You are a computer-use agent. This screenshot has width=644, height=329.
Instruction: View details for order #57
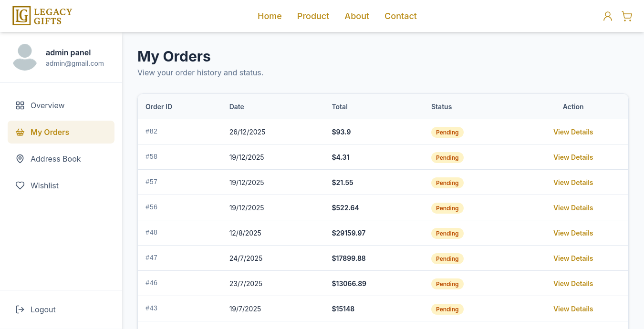pos(573,183)
